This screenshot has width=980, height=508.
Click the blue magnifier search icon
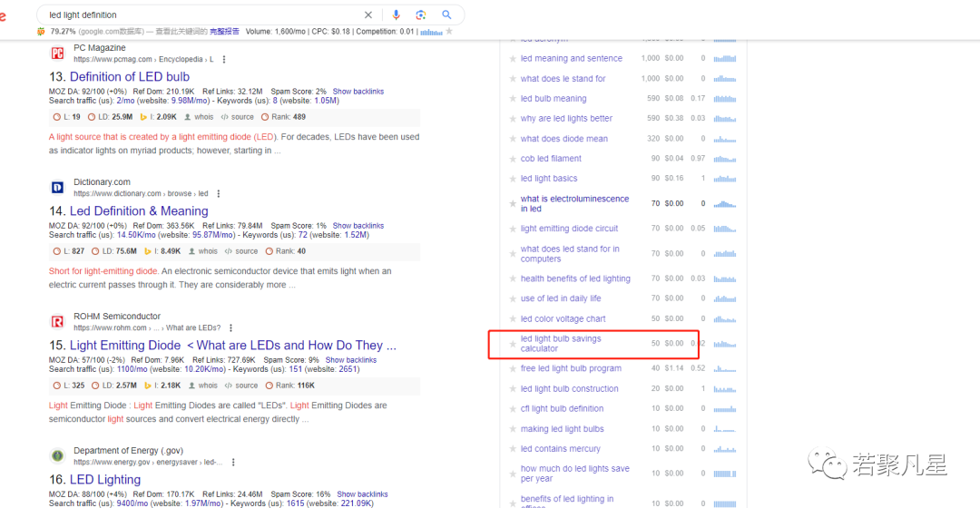tap(446, 15)
